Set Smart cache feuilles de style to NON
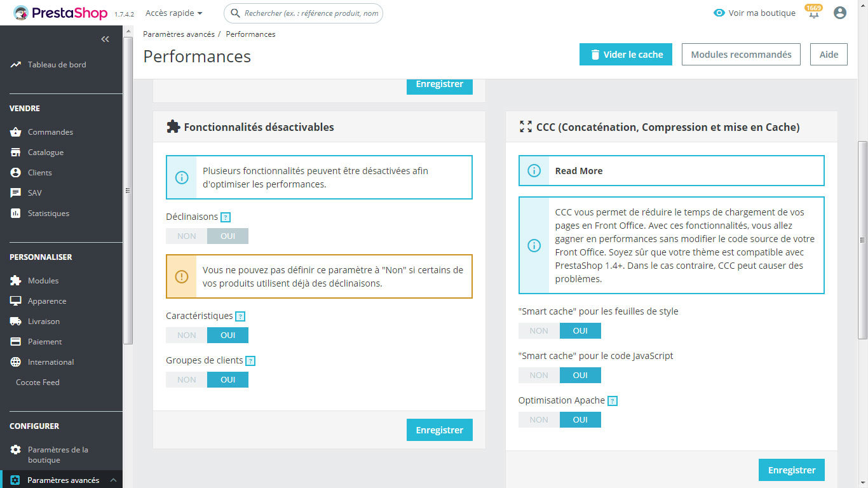The width and height of the screenshot is (868, 488). click(x=539, y=330)
